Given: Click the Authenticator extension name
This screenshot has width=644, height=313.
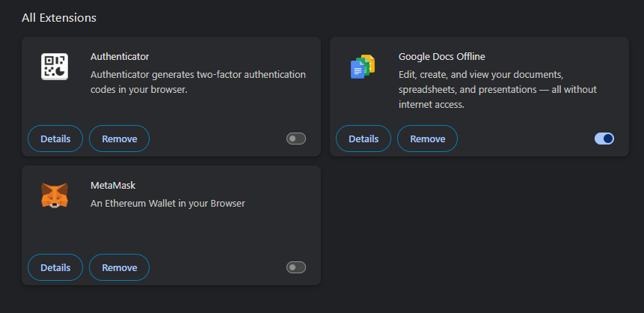Looking at the screenshot, I should point(120,56).
